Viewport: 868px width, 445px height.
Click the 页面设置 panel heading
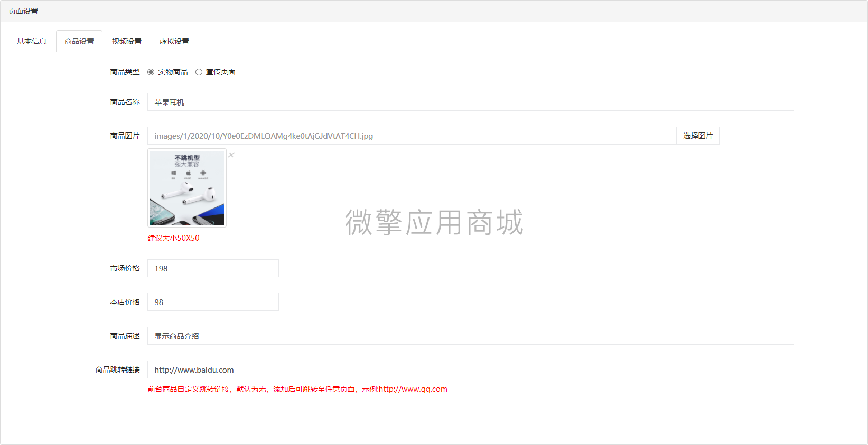point(23,11)
